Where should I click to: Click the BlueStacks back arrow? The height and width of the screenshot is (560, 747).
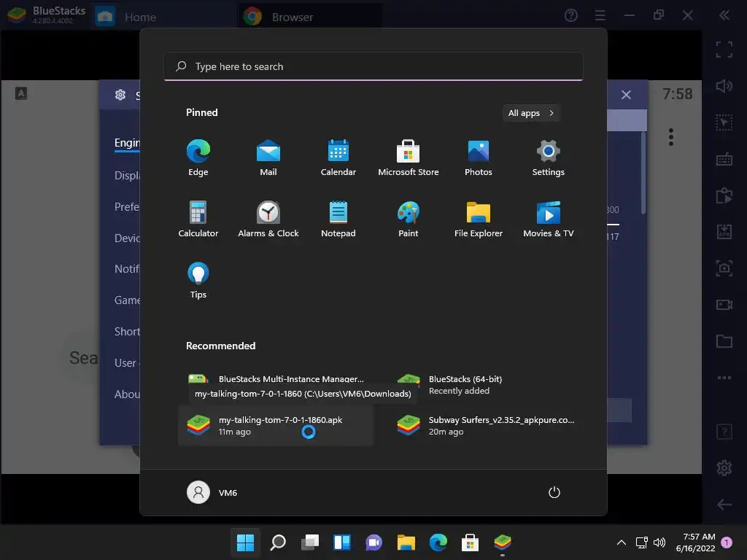point(724,505)
